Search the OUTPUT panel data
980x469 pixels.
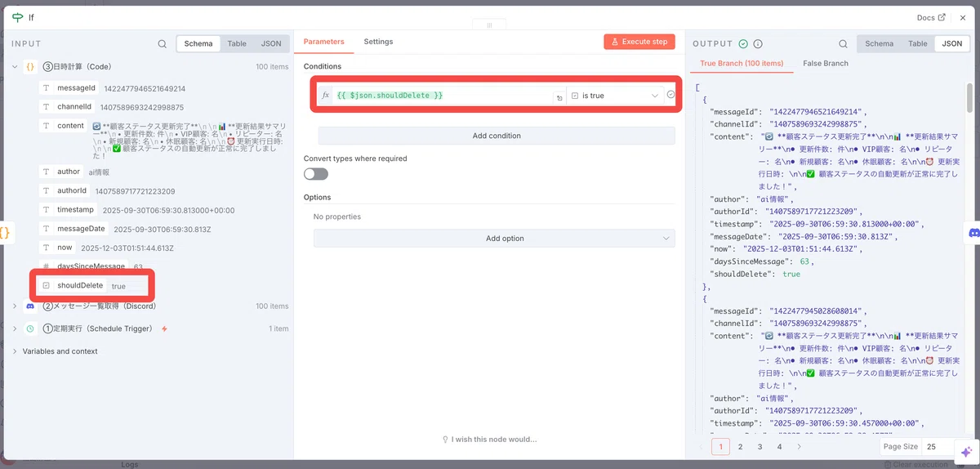click(x=844, y=44)
